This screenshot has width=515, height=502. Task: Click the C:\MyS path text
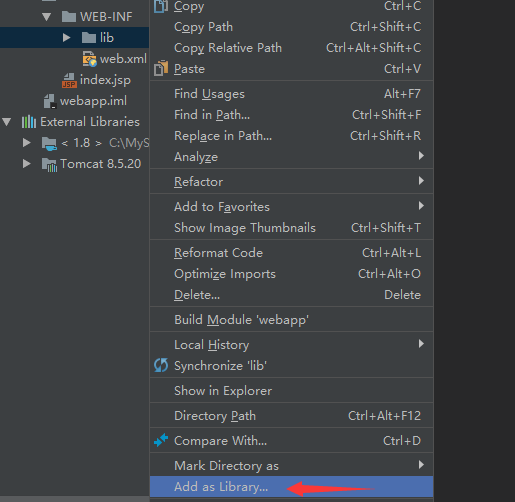[x=129, y=143]
